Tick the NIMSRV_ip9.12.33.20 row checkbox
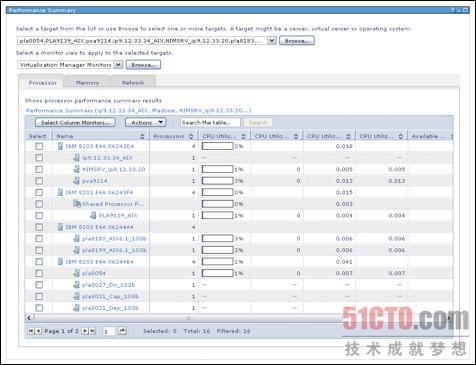 click(39, 169)
